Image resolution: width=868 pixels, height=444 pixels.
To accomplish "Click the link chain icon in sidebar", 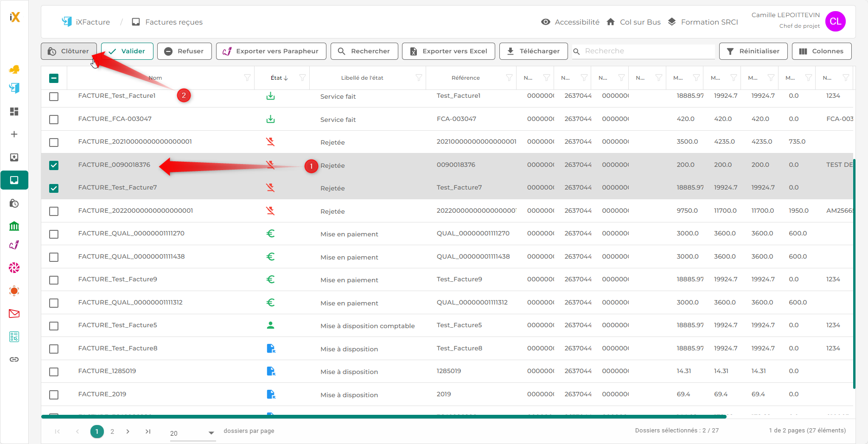I will click(14, 360).
